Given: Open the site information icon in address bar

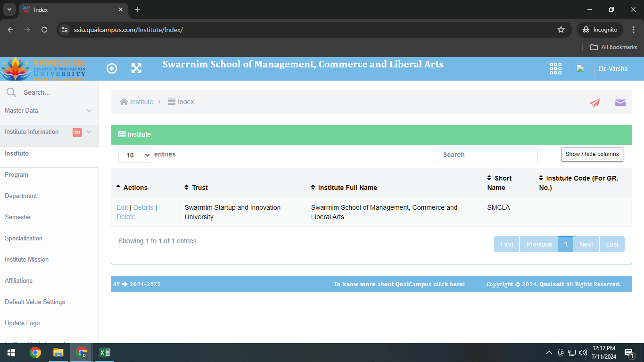Looking at the screenshot, I should click(65, 30).
